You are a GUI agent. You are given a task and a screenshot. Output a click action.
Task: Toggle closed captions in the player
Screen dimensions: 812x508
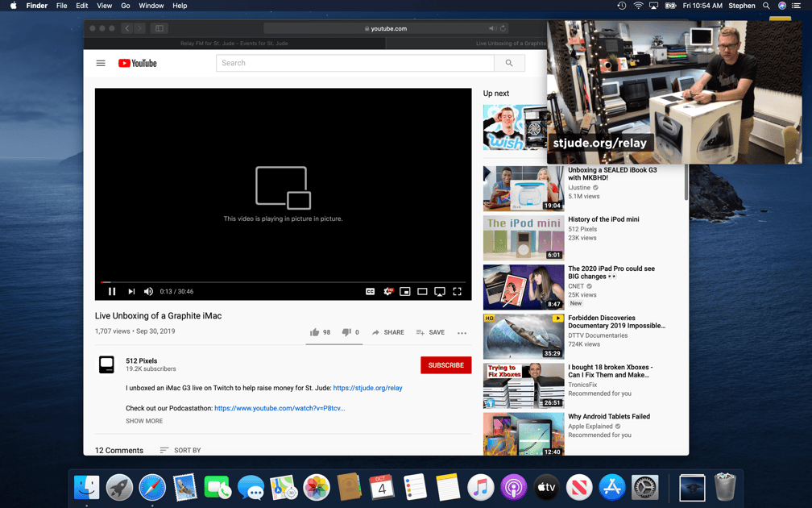pyautogui.click(x=371, y=291)
